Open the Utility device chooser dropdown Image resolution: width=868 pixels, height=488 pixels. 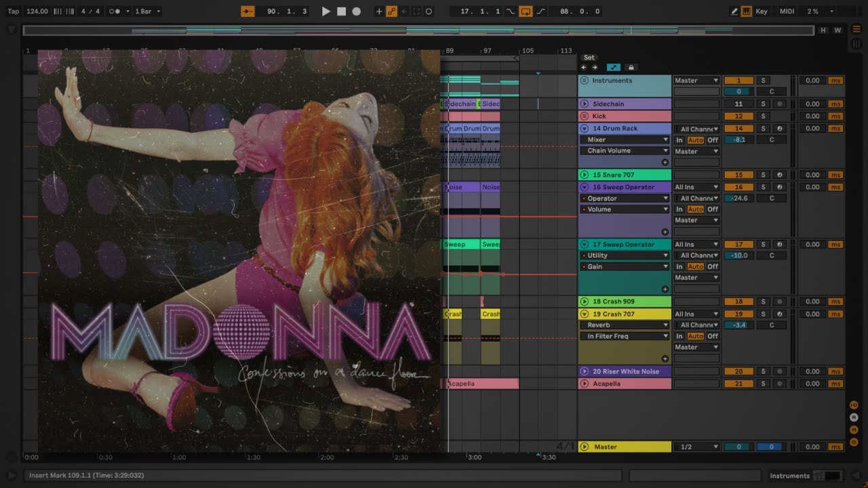625,256
